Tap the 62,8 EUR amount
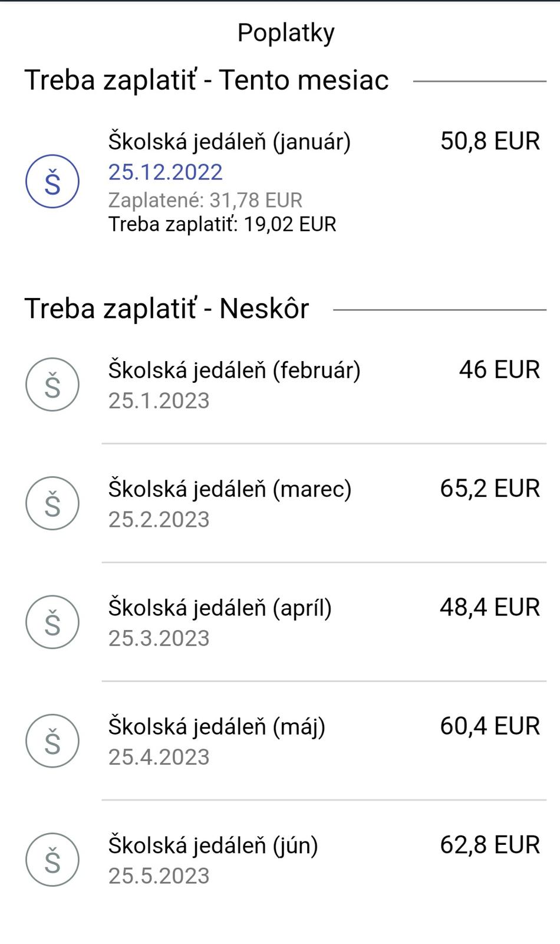560x944 pixels. coord(490,845)
